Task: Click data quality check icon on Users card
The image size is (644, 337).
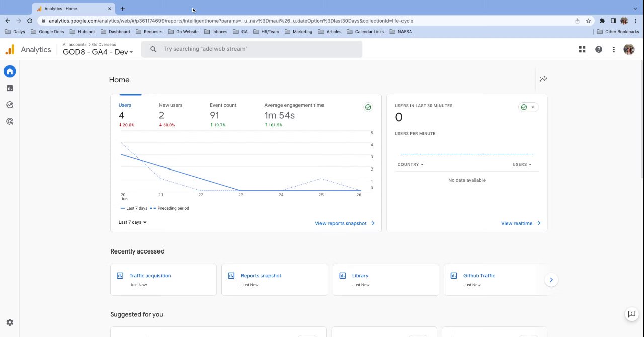Action: [x=368, y=107]
